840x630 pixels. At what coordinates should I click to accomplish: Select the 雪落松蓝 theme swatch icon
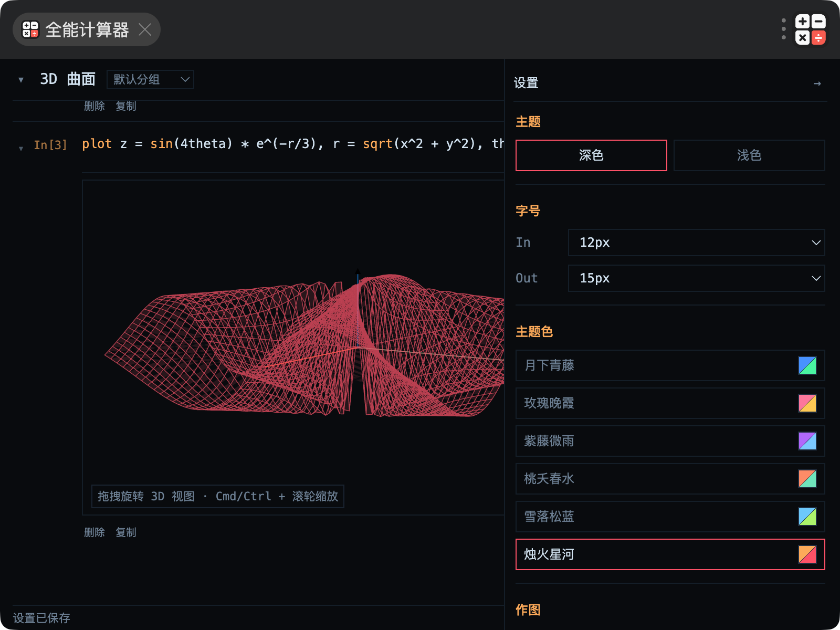[x=807, y=517]
